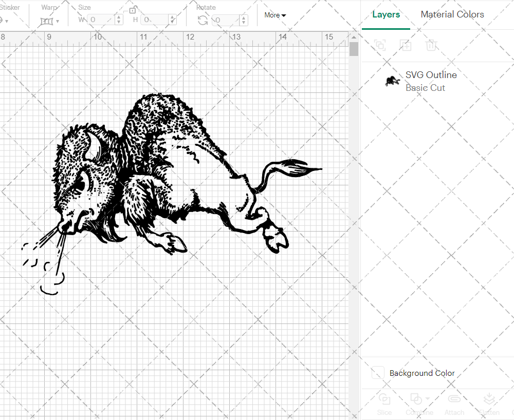
Task: Open the Warp dropdown arrow
Action: 58,21
